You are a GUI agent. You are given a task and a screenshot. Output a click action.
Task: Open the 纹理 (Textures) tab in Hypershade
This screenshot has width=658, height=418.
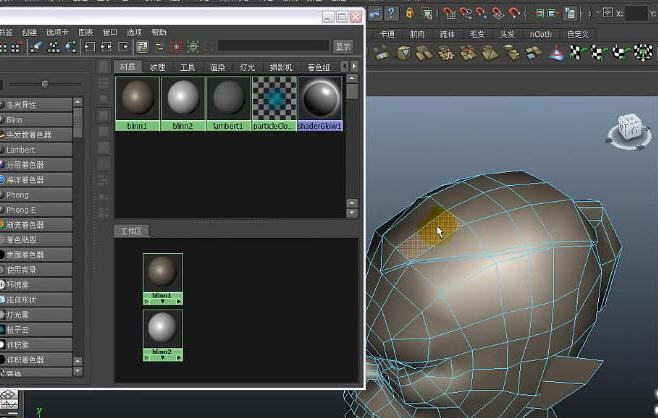(157, 67)
